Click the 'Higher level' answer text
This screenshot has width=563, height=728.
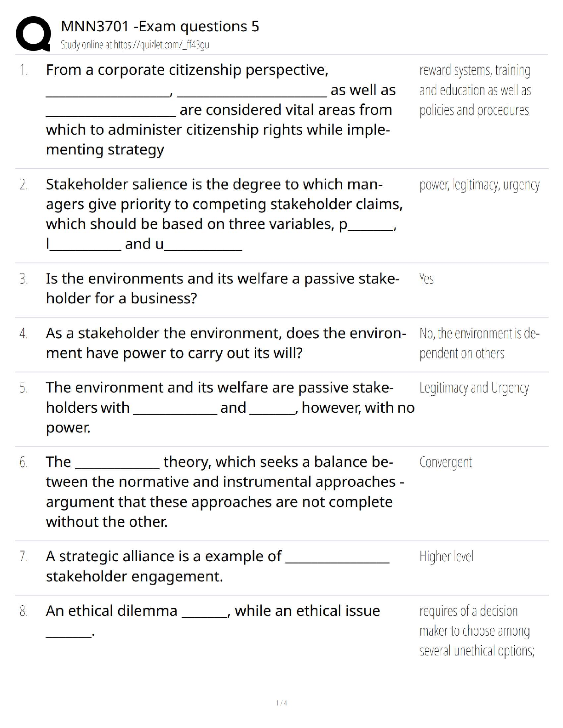(446, 557)
